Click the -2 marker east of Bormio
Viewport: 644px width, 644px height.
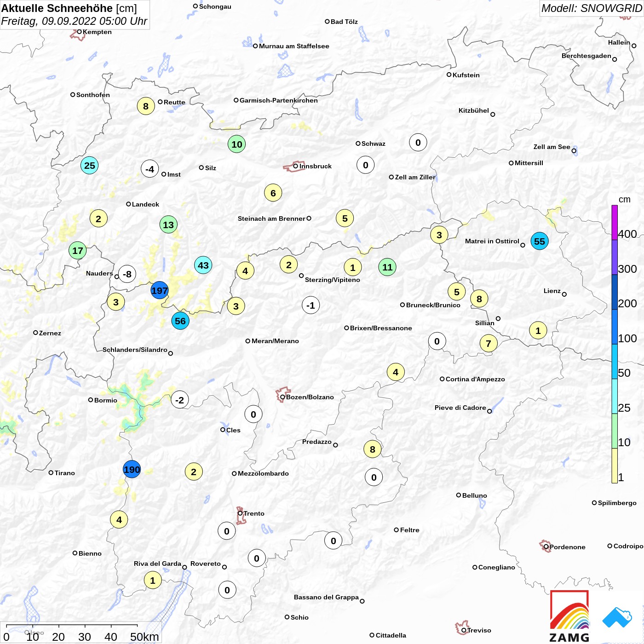pos(180,400)
